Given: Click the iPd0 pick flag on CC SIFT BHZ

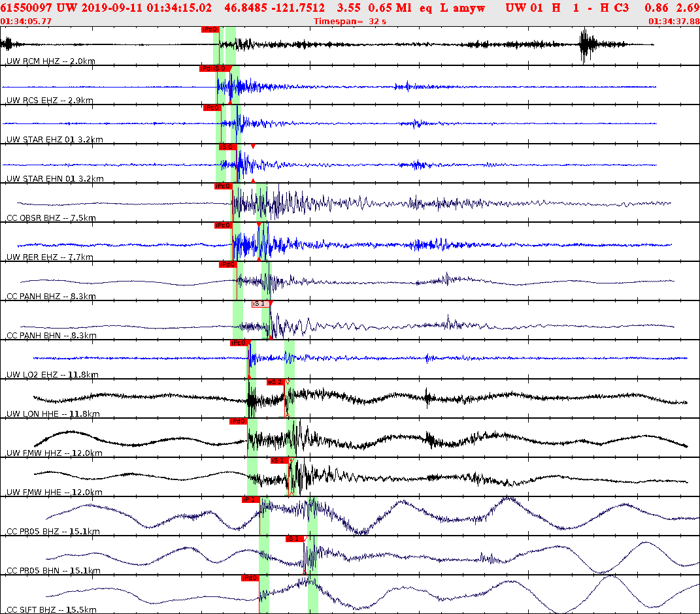Looking at the screenshot, I should (250, 577).
